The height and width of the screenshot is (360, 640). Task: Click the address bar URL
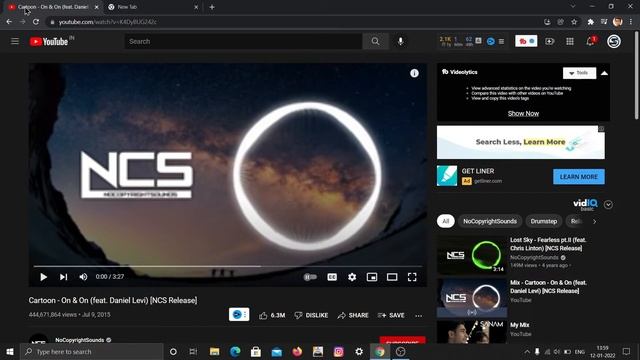click(108, 22)
